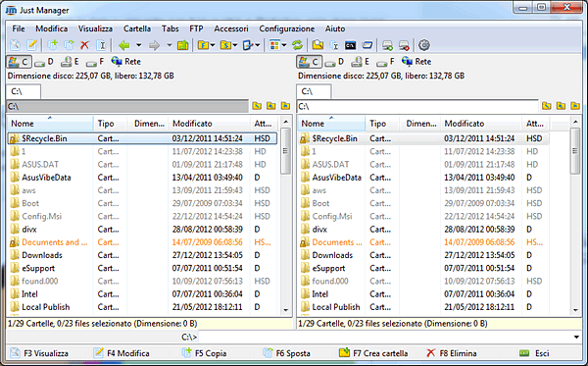This screenshot has width=588, height=366.
Task: Open the command prompt toolbar icon
Action: pos(351,45)
